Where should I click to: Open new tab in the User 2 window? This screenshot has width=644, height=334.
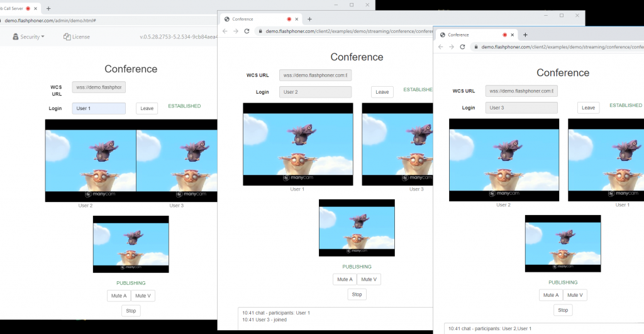[309, 19]
